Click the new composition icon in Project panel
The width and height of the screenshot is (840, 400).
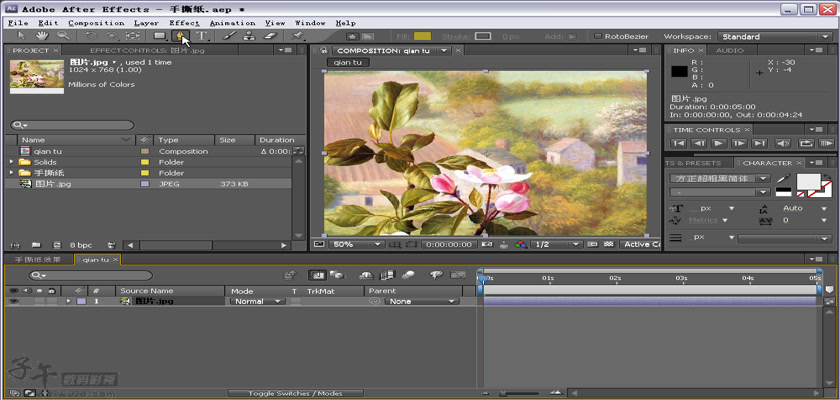point(57,245)
